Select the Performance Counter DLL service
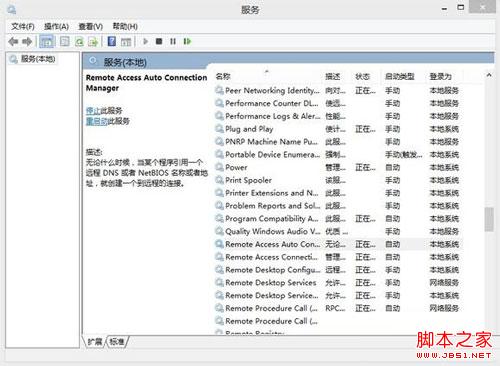The height and width of the screenshot is (366, 500). pyautogui.click(x=337, y=103)
